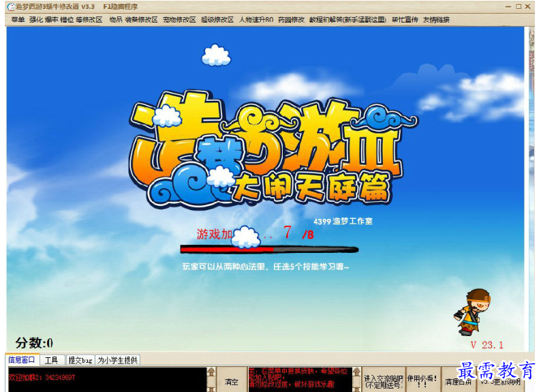
Task: Open the 宠物修改区 menu
Action: pos(179,20)
